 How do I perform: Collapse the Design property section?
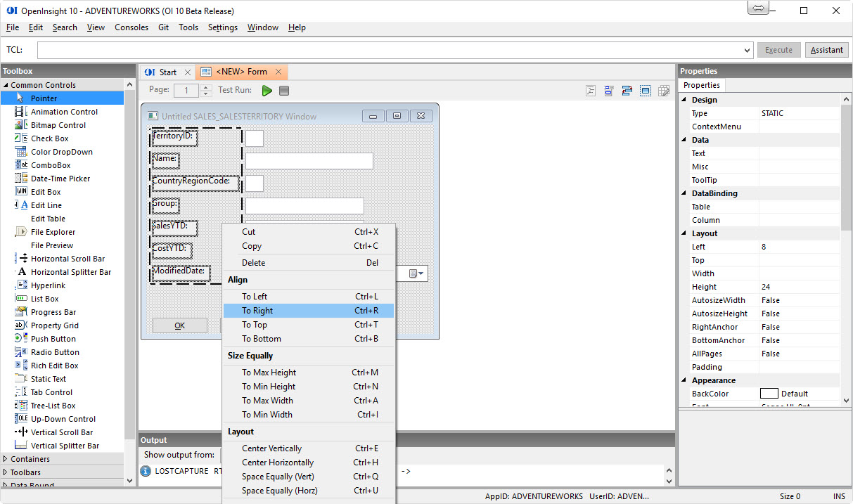[684, 100]
